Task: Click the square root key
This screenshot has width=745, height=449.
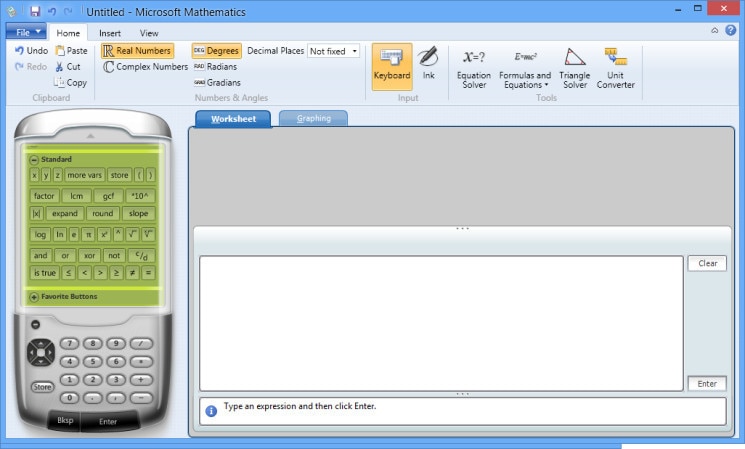Action: pyautogui.click(x=133, y=234)
